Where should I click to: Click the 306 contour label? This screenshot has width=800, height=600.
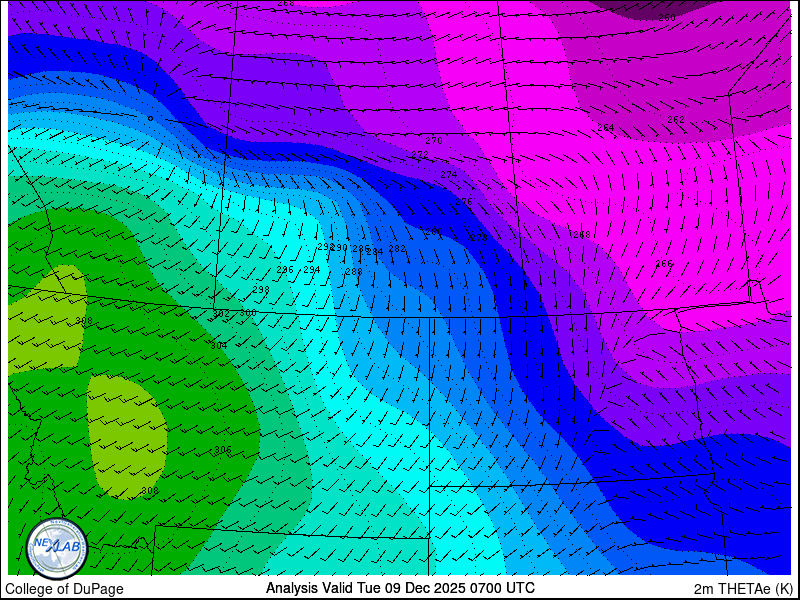click(222, 450)
